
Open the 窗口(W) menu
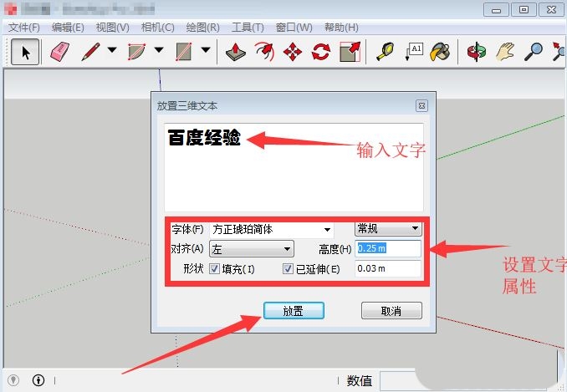pos(294,28)
